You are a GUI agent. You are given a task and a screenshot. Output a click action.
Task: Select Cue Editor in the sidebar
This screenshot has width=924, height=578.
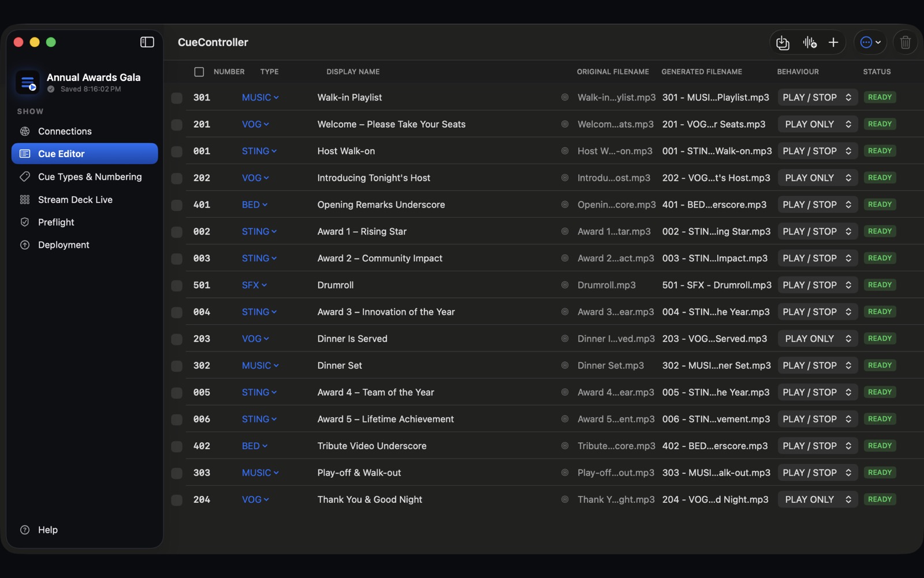[84, 154]
